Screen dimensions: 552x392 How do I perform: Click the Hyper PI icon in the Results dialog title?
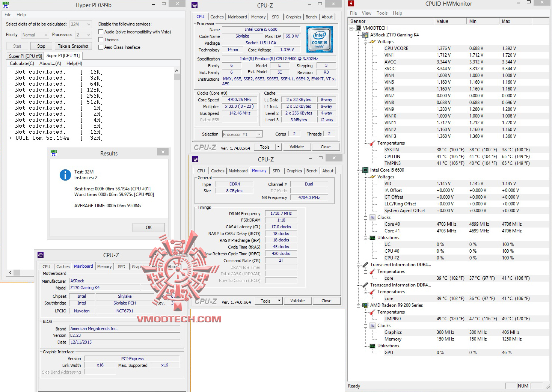point(54,153)
